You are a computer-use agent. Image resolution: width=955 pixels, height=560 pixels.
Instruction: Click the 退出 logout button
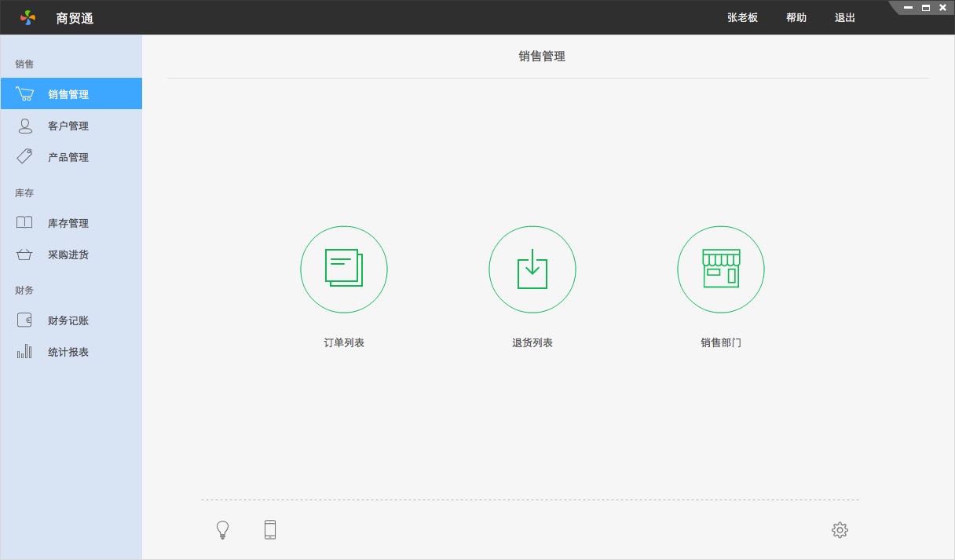pyautogui.click(x=844, y=17)
